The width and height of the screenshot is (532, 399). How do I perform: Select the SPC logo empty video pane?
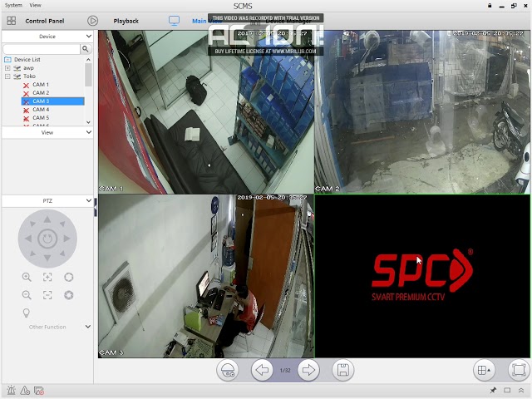(422, 276)
